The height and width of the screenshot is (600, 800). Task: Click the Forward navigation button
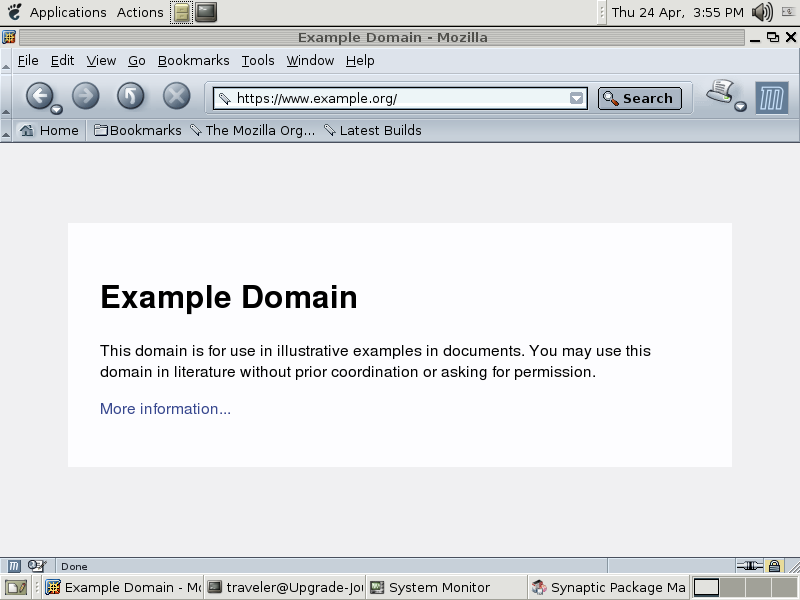pyautogui.click(x=86, y=96)
